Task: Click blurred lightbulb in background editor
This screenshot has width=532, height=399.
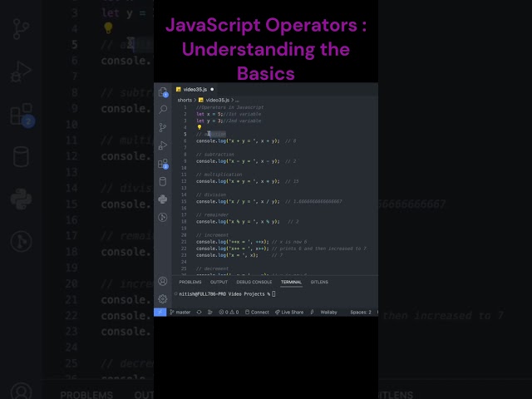Action: (108, 27)
